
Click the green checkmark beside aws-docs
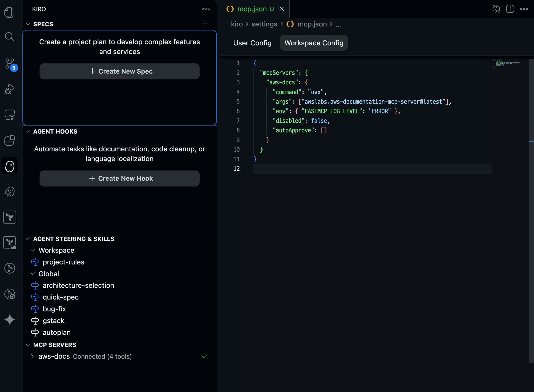coord(204,356)
